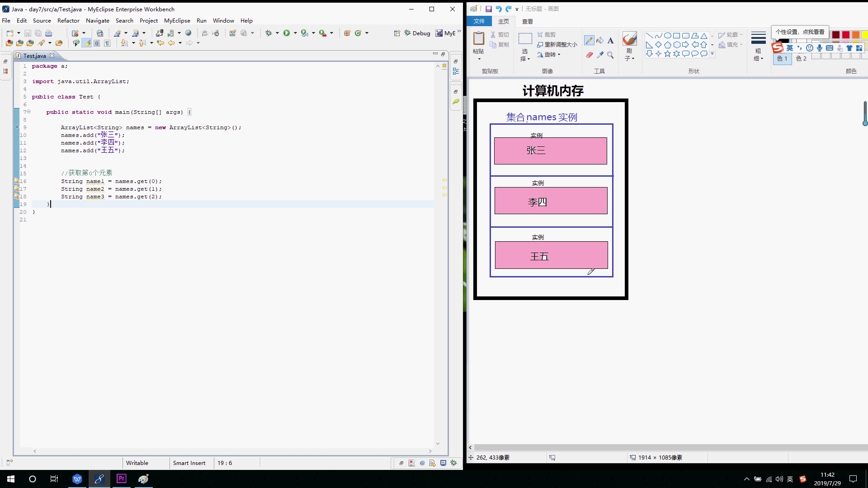
Task: Select the Fill with color bucket tool
Action: click(600, 41)
